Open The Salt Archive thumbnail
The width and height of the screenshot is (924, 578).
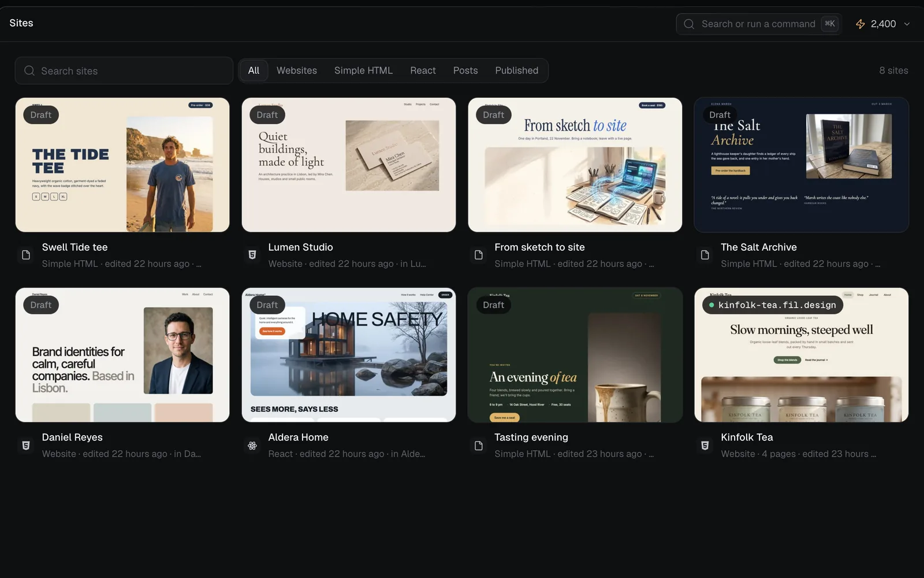(x=802, y=165)
